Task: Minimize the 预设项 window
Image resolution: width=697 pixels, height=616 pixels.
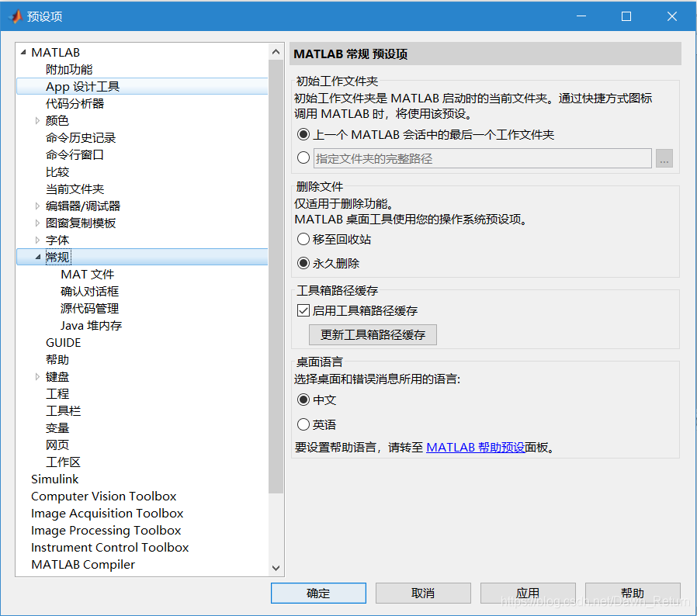Action: [581, 16]
